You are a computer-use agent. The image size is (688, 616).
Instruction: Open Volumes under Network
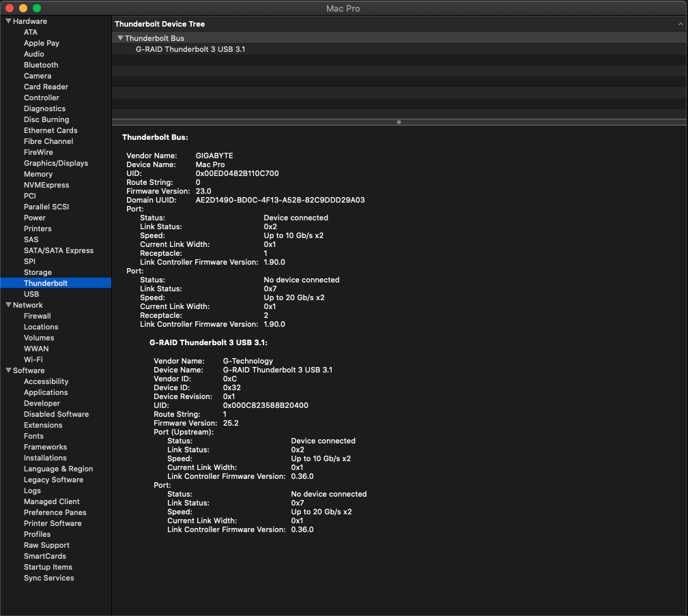(x=39, y=338)
